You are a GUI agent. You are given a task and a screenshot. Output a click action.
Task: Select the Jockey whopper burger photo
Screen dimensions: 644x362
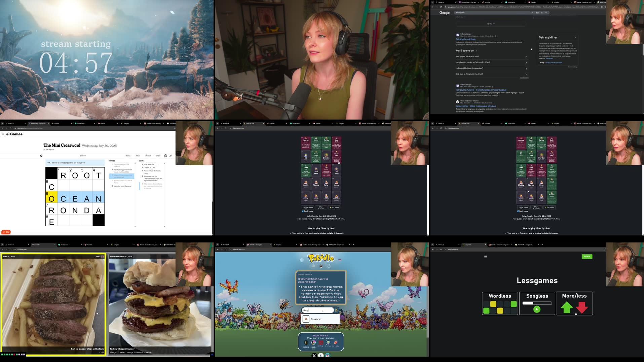[x=160, y=304]
